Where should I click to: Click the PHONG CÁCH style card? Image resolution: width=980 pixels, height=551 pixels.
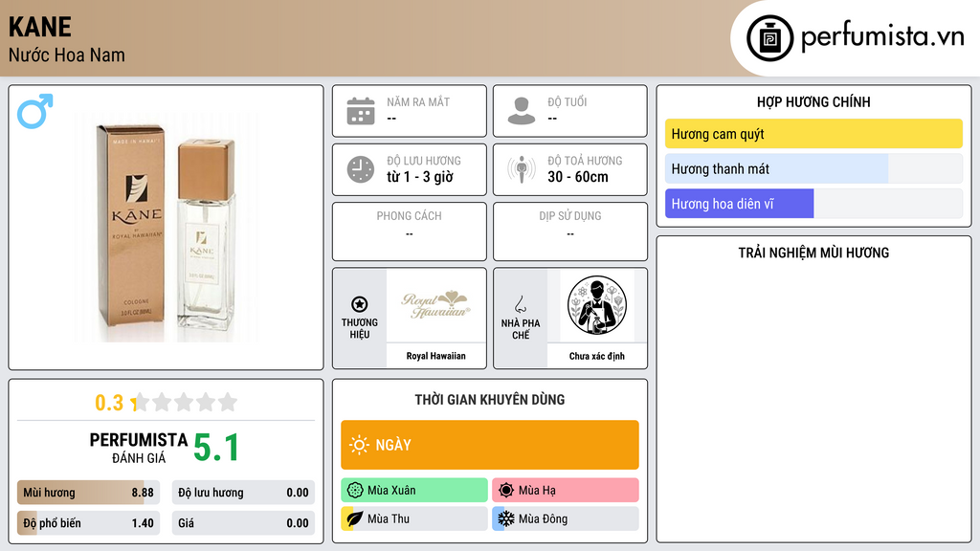[410, 231]
